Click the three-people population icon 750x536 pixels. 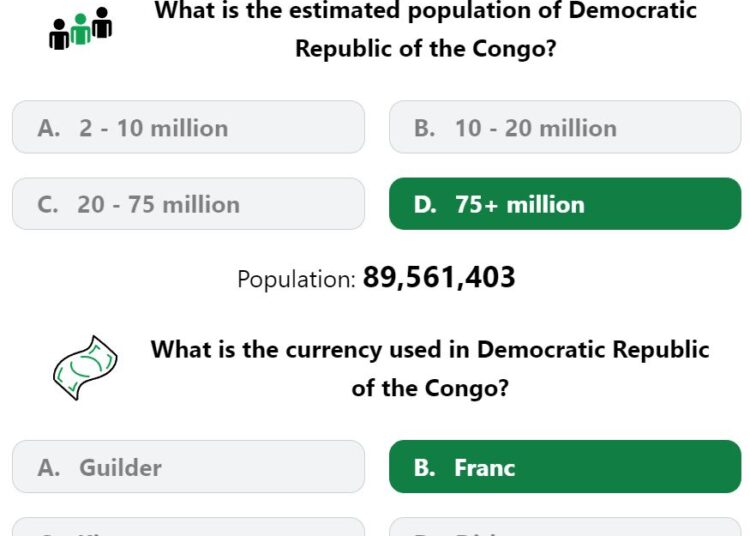(80, 29)
